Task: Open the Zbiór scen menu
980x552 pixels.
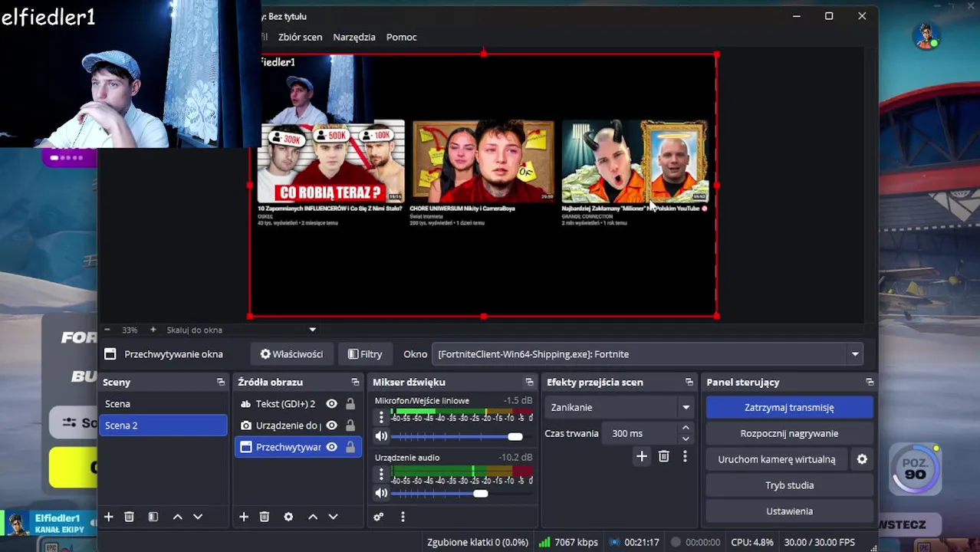Action: (300, 37)
